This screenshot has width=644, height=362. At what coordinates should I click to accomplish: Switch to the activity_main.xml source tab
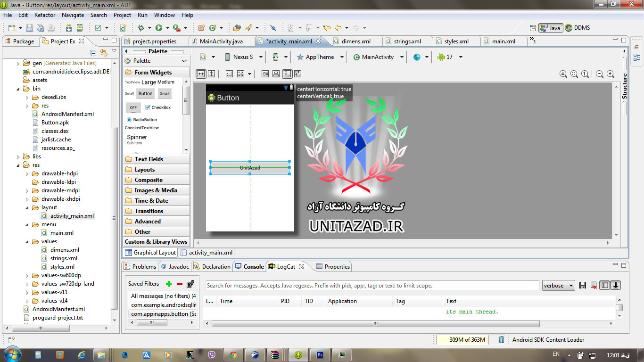point(206,253)
